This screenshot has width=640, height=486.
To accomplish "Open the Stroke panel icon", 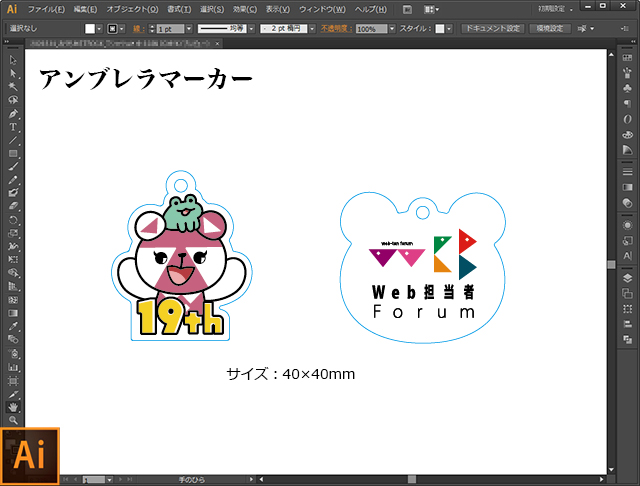I will coord(627,172).
